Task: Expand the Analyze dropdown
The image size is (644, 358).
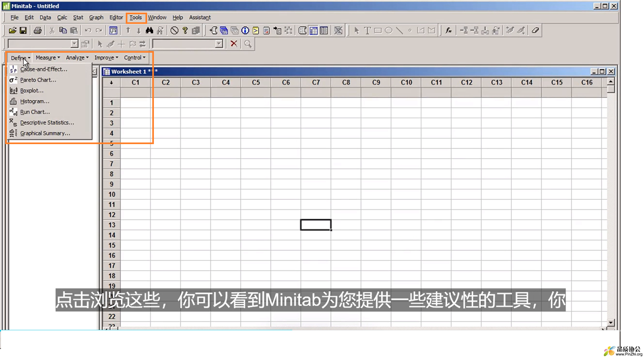Action: [x=77, y=58]
